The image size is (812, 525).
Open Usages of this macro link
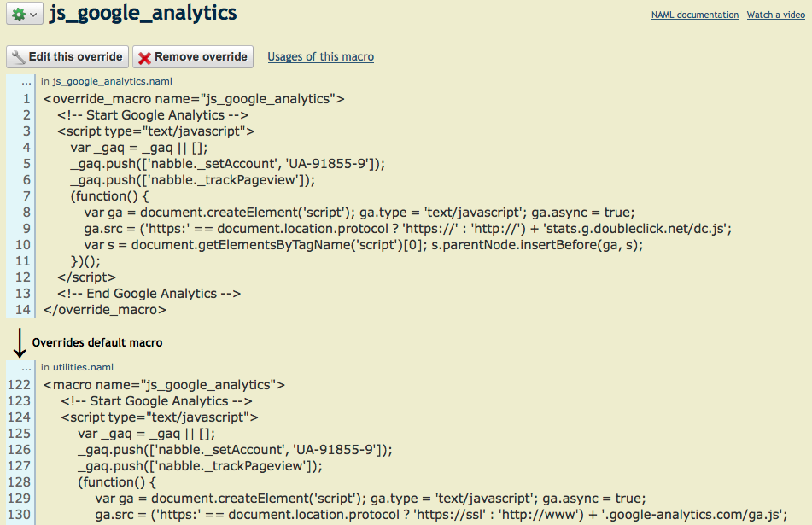point(320,57)
